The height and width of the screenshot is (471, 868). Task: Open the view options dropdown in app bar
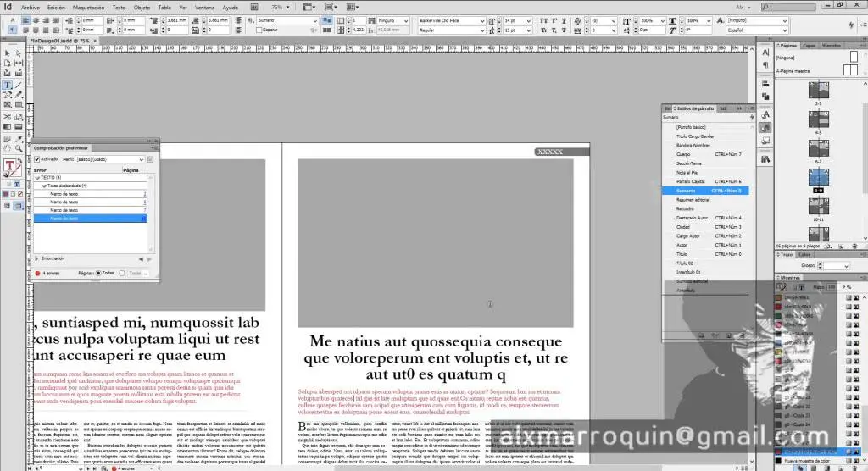tap(309, 7)
